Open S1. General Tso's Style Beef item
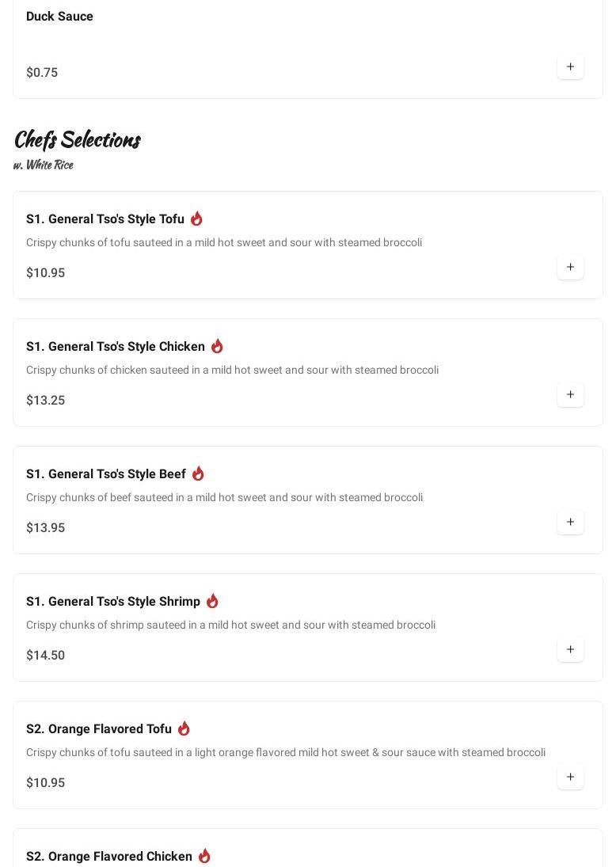This screenshot has height=867, width=616. (x=106, y=474)
